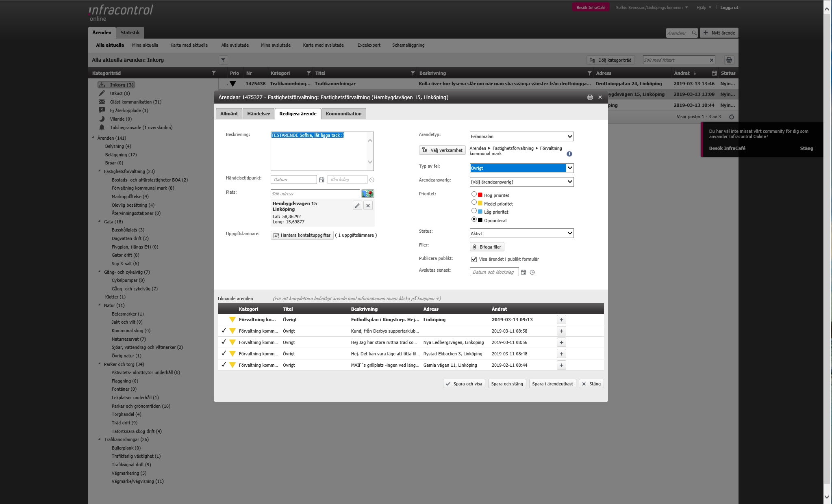Click the Bifoga filer button
The width and height of the screenshot is (832, 504).
tap(487, 247)
